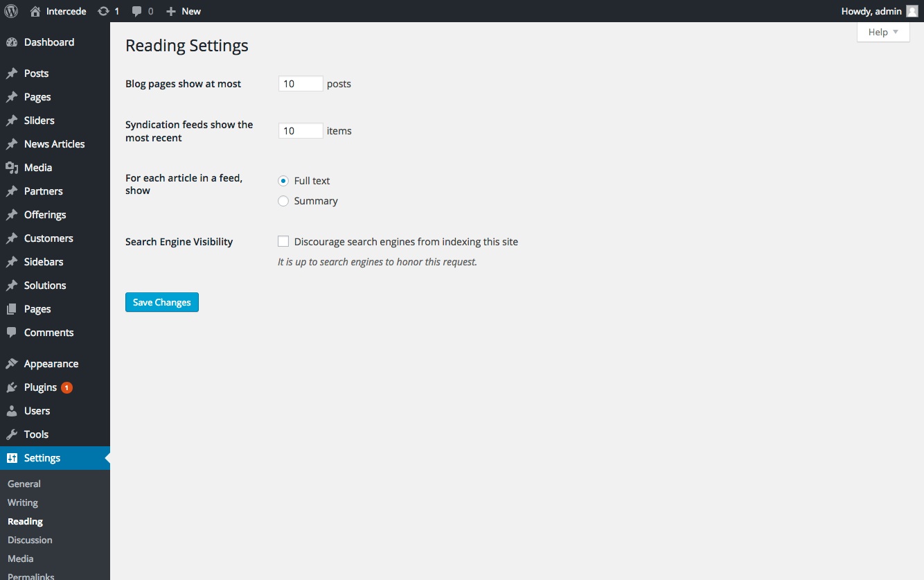This screenshot has height=580, width=924.
Task: Open the comments bubble in admin bar
Action: [137, 11]
